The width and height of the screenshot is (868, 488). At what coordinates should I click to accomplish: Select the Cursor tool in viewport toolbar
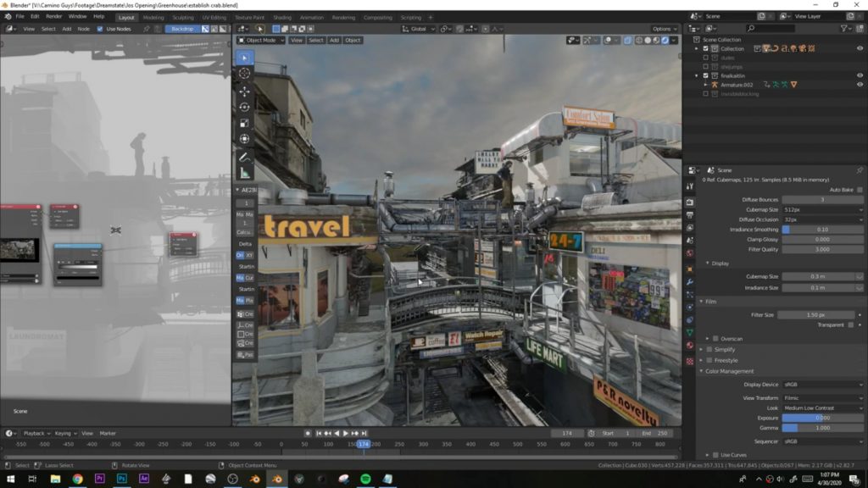[244, 73]
